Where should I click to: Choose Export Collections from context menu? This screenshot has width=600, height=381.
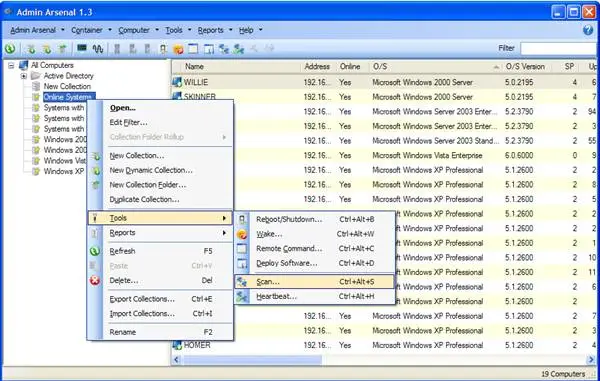142,299
